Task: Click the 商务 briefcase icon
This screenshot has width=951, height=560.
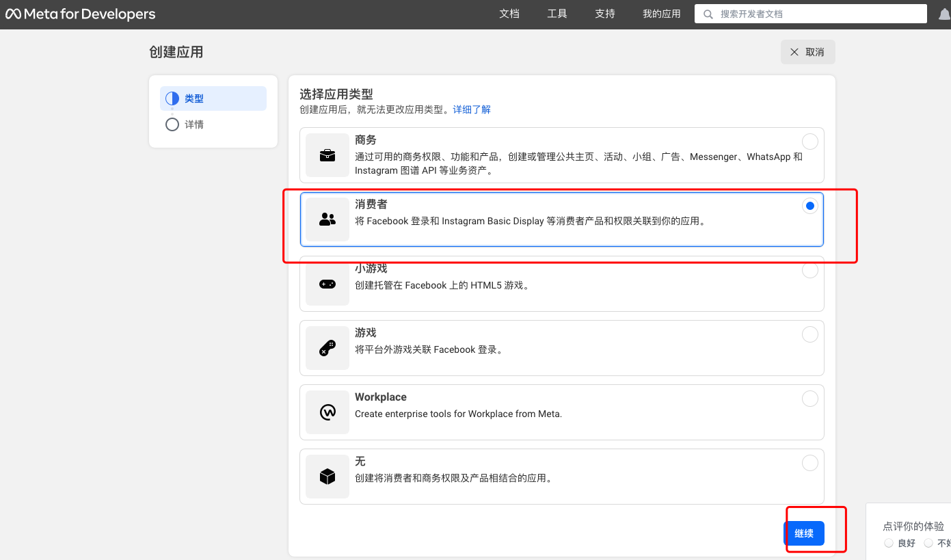Action: (x=327, y=155)
